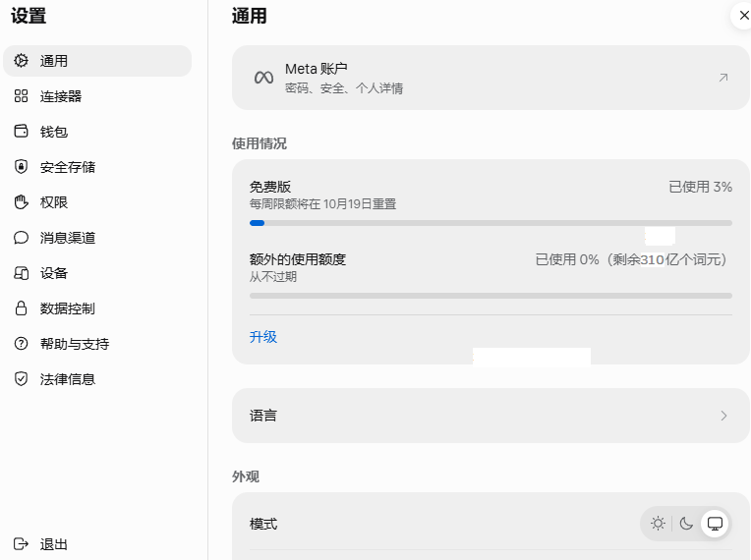This screenshot has height=560, width=751.
Task: Open the 通用 settings section
Action: pos(97,61)
